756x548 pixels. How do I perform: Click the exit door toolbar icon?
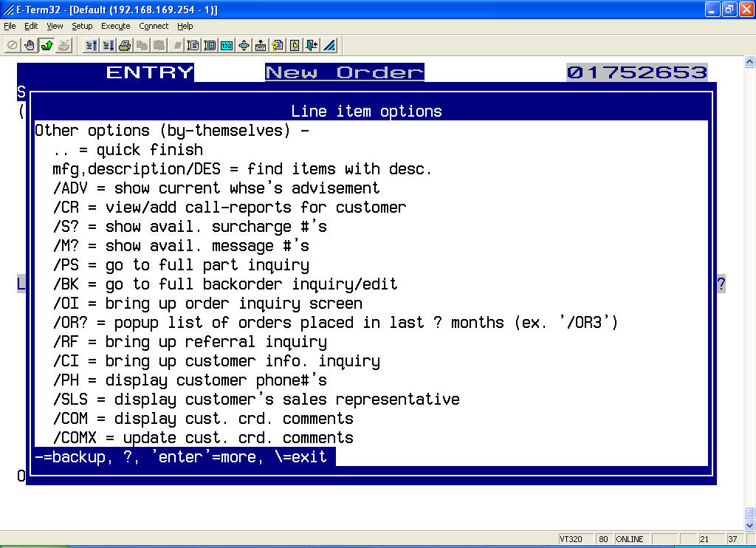tap(312, 45)
